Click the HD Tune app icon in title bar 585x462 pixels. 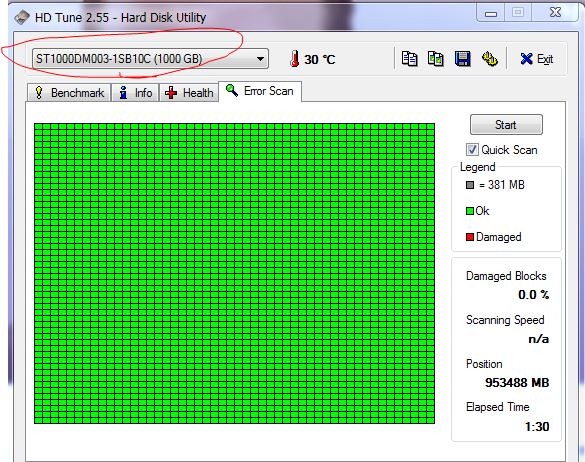coord(22,18)
